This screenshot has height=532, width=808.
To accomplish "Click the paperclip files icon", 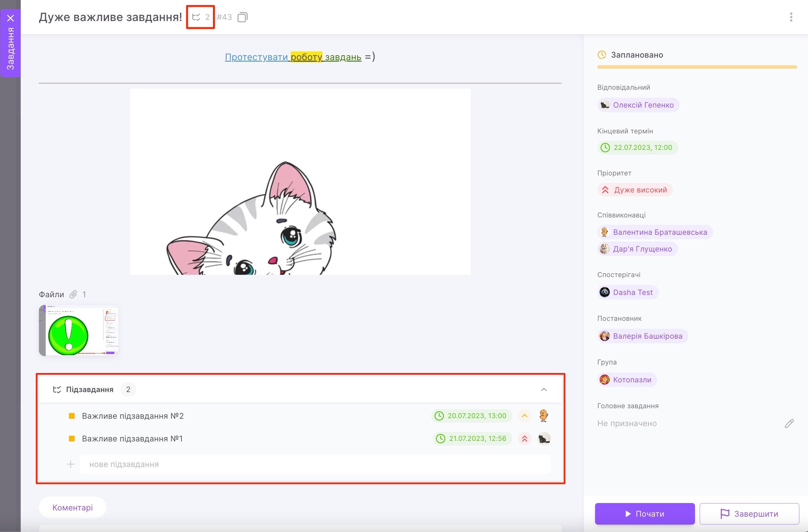I will tap(73, 294).
